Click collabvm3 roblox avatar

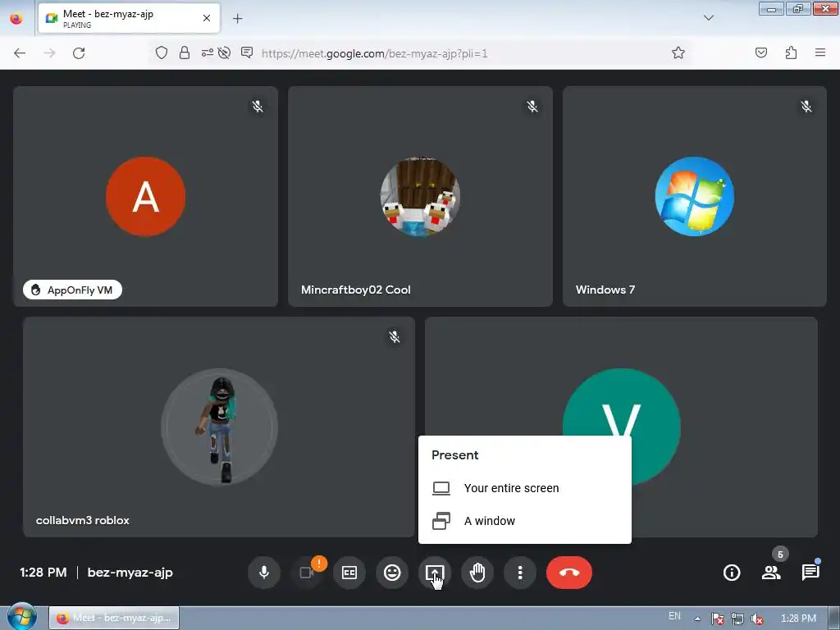pyautogui.click(x=219, y=427)
